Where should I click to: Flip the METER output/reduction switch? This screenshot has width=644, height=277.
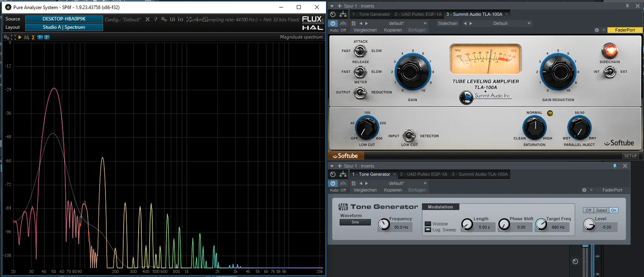tap(360, 93)
